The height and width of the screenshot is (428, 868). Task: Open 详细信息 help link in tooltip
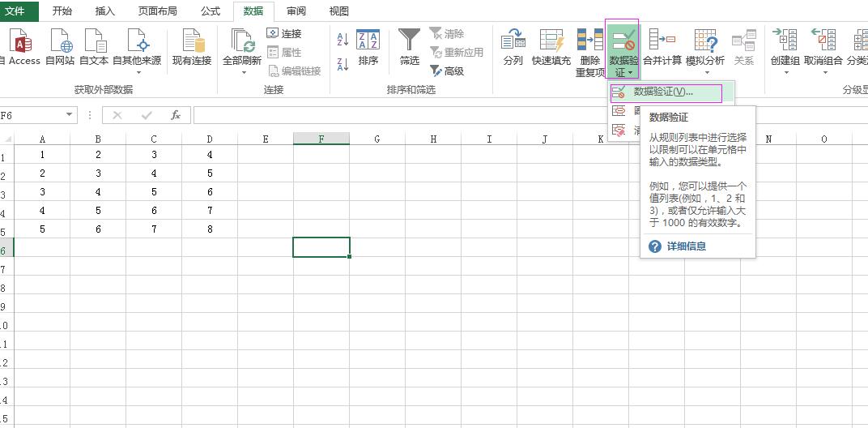coord(686,246)
